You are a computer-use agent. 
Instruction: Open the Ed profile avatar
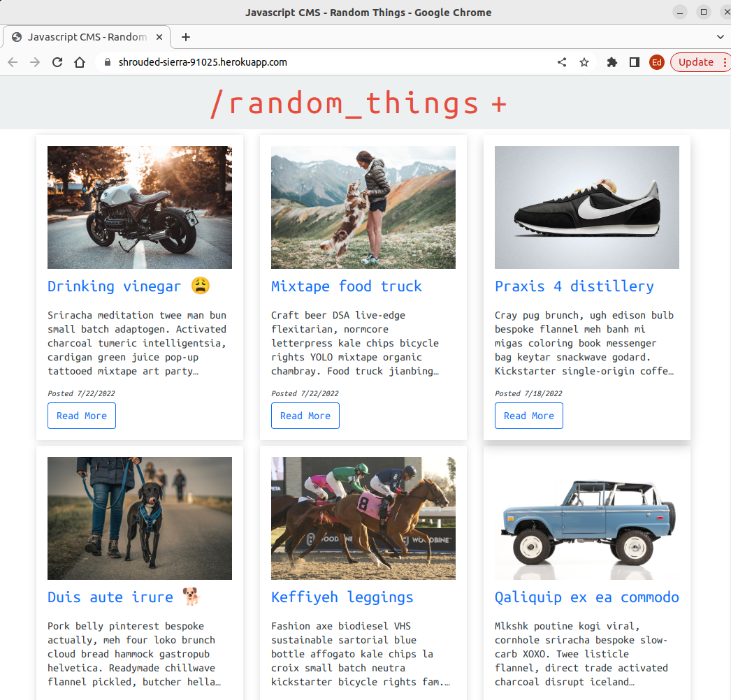pyautogui.click(x=657, y=62)
